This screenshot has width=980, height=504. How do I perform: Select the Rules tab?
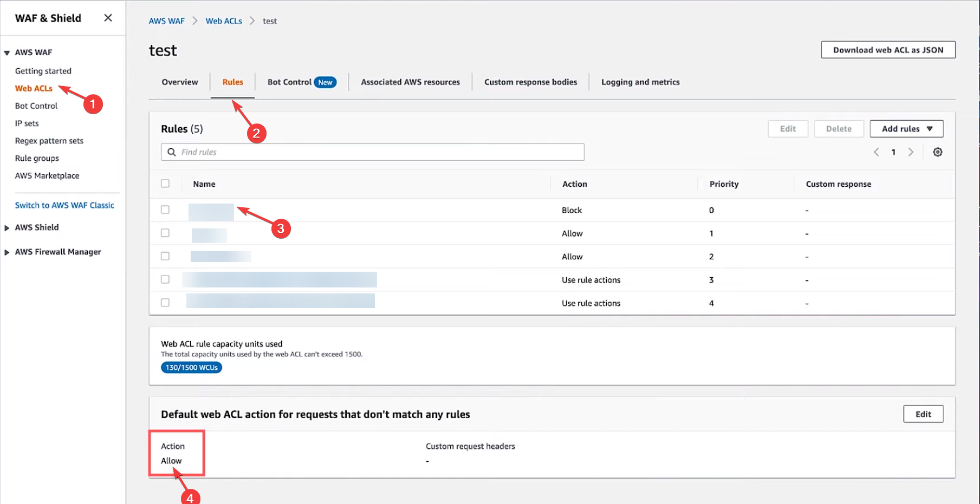(x=233, y=82)
